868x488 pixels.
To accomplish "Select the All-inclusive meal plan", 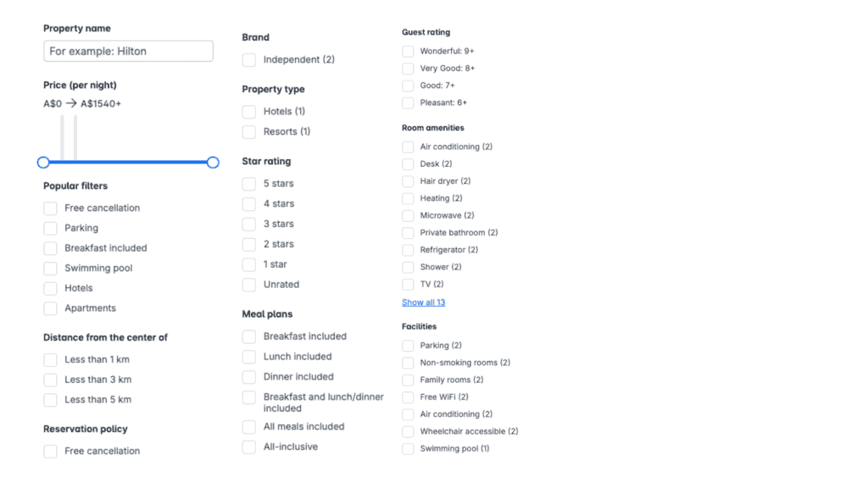I will [x=249, y=447].
